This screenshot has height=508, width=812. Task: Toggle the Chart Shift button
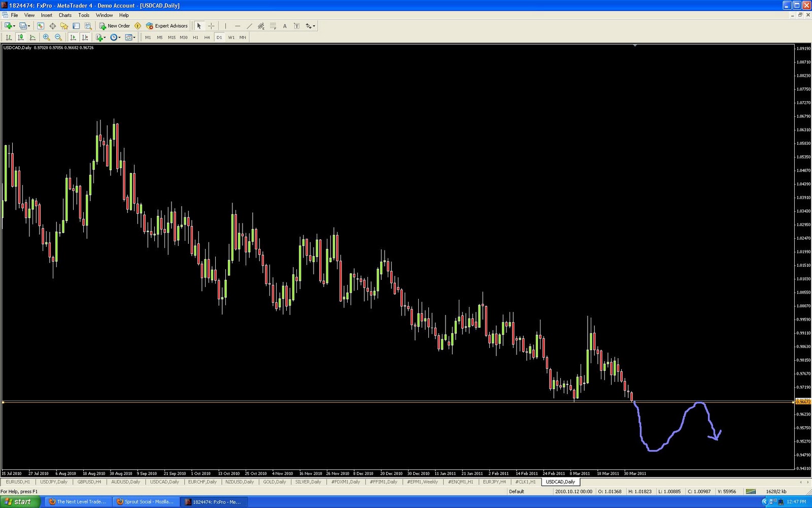[x=85, y=37]
